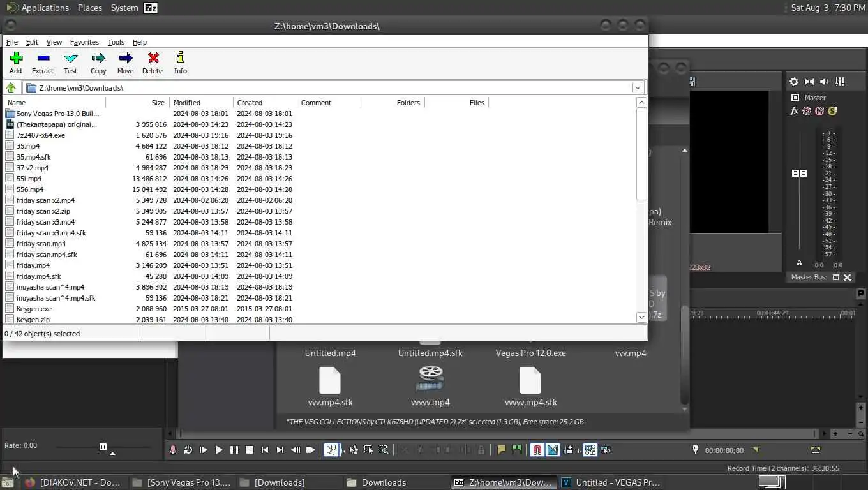Open Places menu in top panel

[x=90, y=8]
